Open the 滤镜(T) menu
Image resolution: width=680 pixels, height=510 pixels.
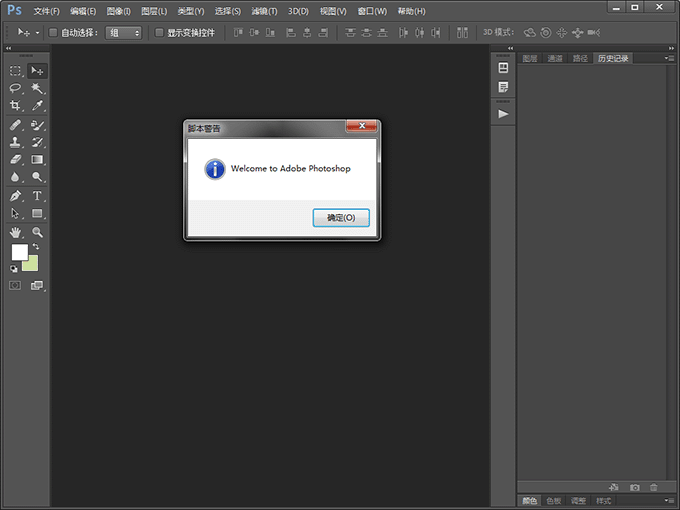point(264,11)
